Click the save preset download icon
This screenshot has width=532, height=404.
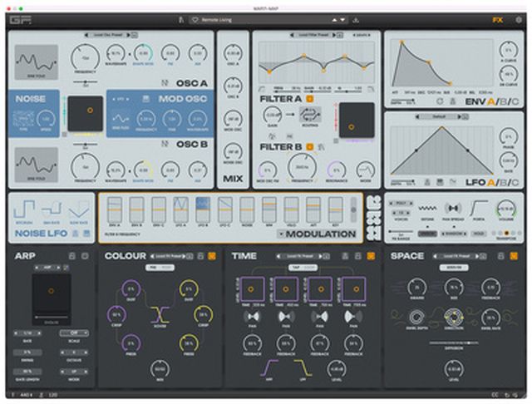[357, 18]
